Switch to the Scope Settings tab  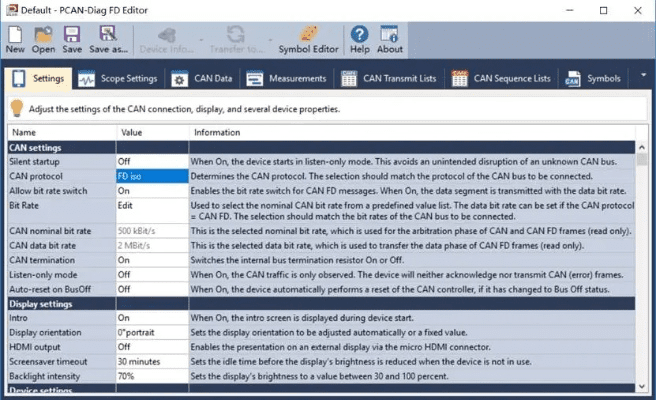pyautogui.click(x=116, y=78)
